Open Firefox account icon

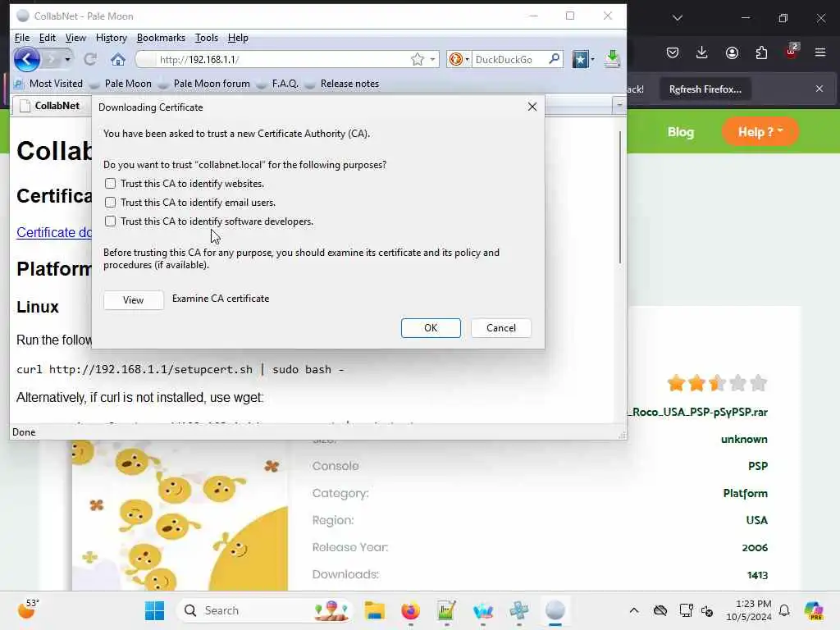point(732,52)
